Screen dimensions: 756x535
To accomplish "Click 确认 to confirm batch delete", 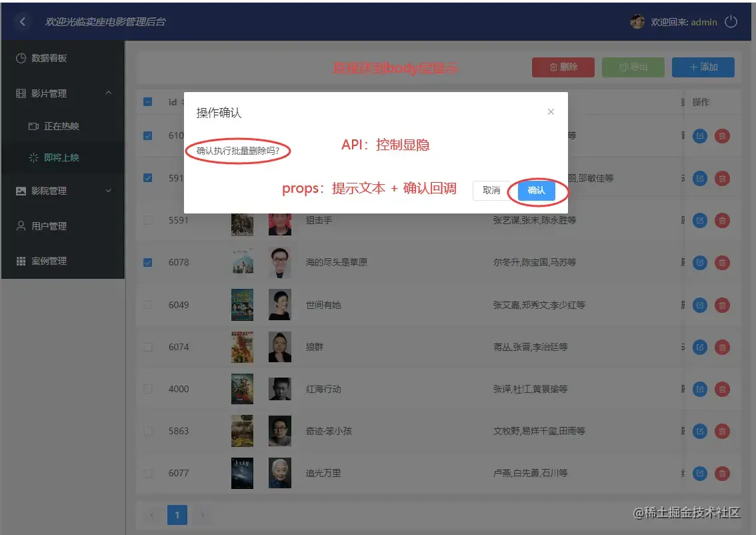I will 537,191.
